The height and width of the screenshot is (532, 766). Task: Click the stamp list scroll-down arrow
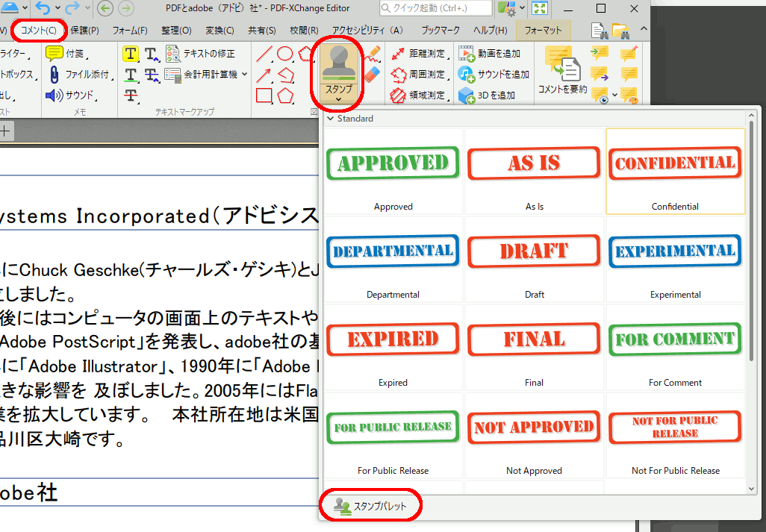(751, 488)
